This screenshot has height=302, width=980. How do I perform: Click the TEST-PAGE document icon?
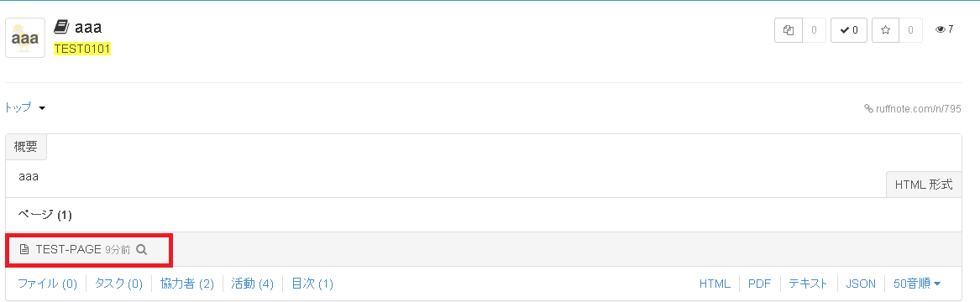pos(24,250)
